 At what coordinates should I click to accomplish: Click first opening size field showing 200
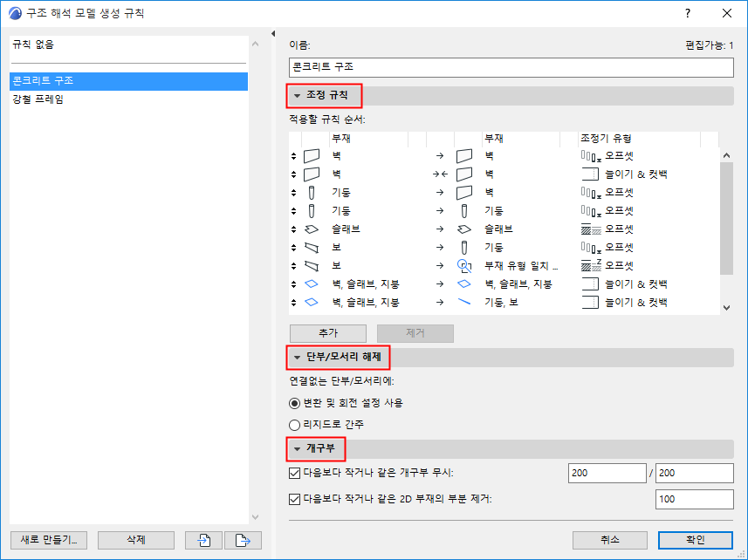[607, 474]
